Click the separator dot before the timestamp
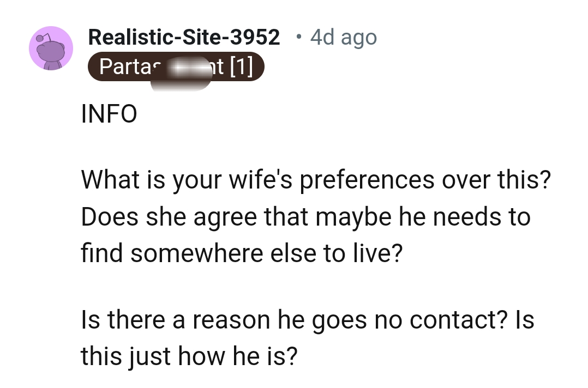Screen dimensions: 588x388 coord(298,37)
